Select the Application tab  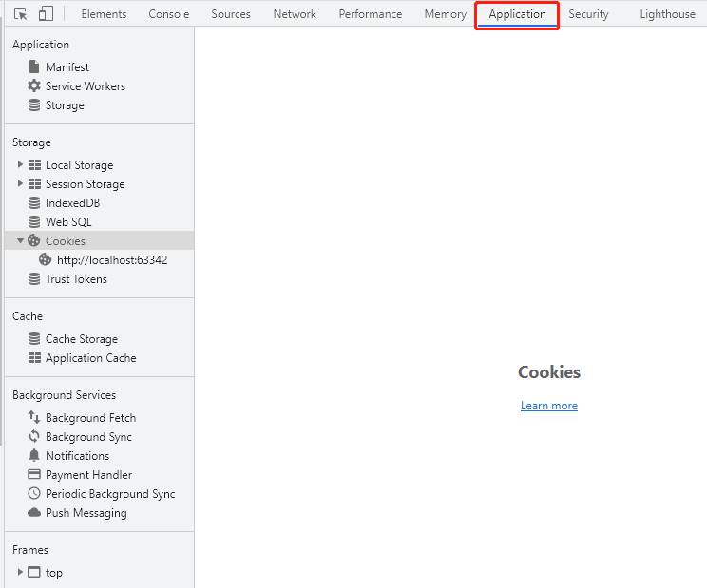(517, 14)
